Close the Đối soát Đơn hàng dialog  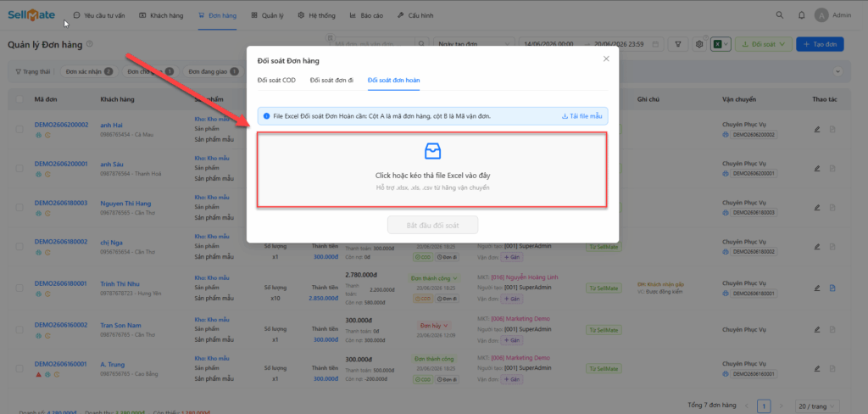606,59
